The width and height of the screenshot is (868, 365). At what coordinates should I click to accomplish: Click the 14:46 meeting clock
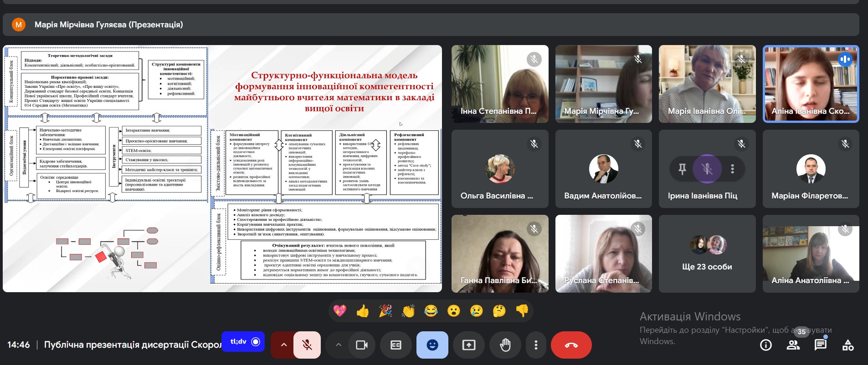(x=19, y=345)
